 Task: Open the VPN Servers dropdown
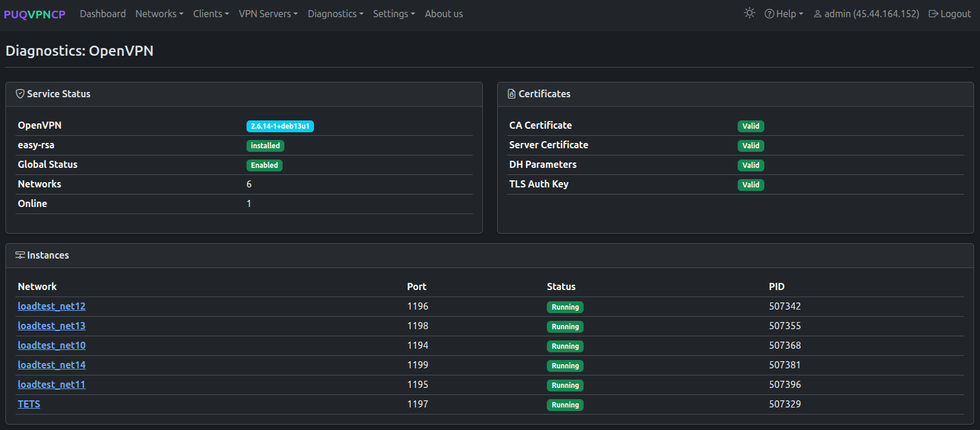tap(268, 14)
